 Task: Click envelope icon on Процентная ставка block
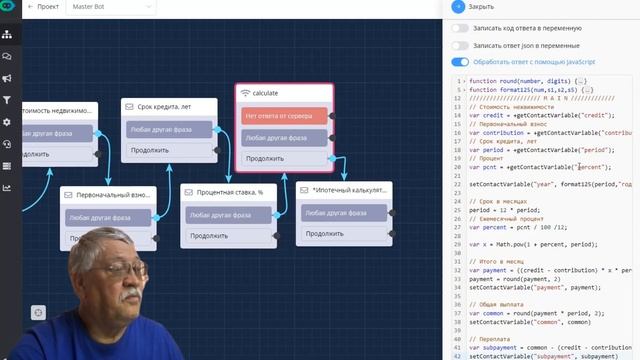point(189,192)
